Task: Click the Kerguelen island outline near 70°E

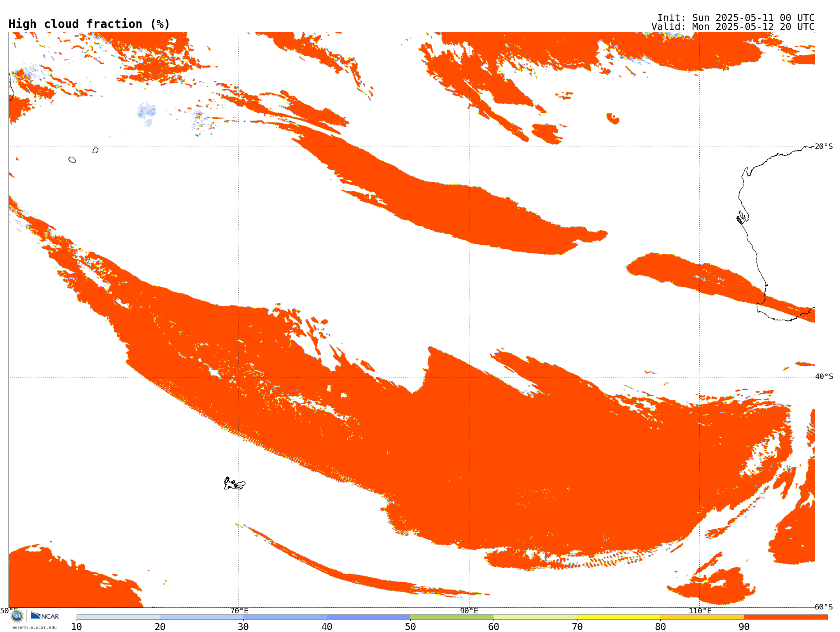Action: pos(234,484)
